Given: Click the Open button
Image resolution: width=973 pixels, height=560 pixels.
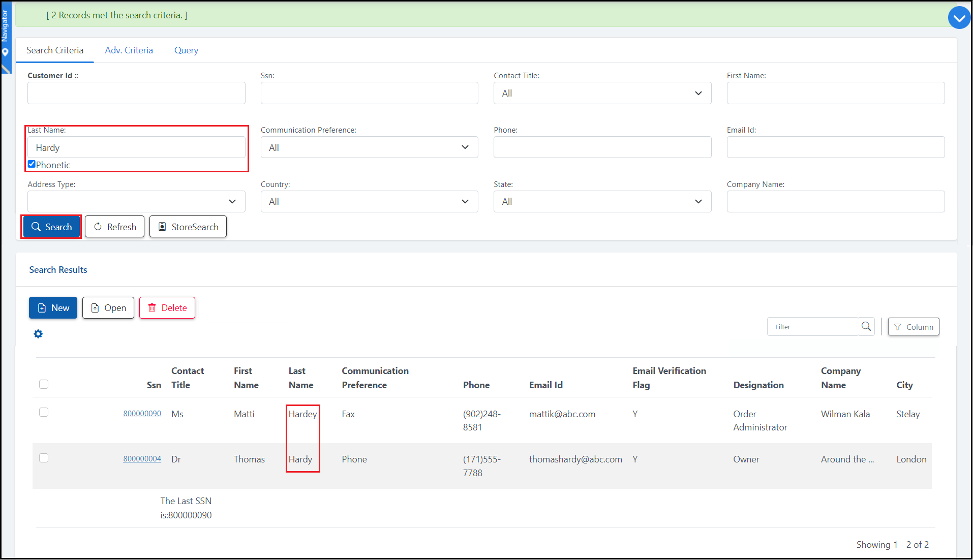Looking at the screenshot, I should coord(108,308).
